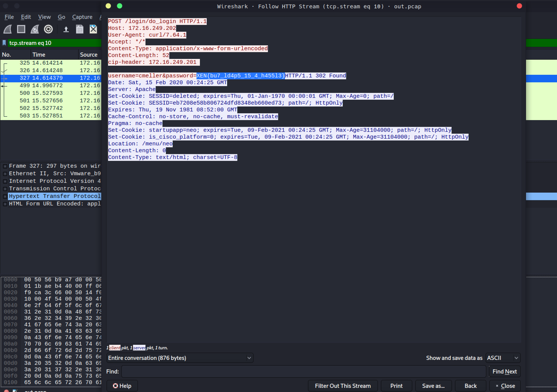557x392 pixels.
Task: Open the View menu
Action: [x=44, y=17]
